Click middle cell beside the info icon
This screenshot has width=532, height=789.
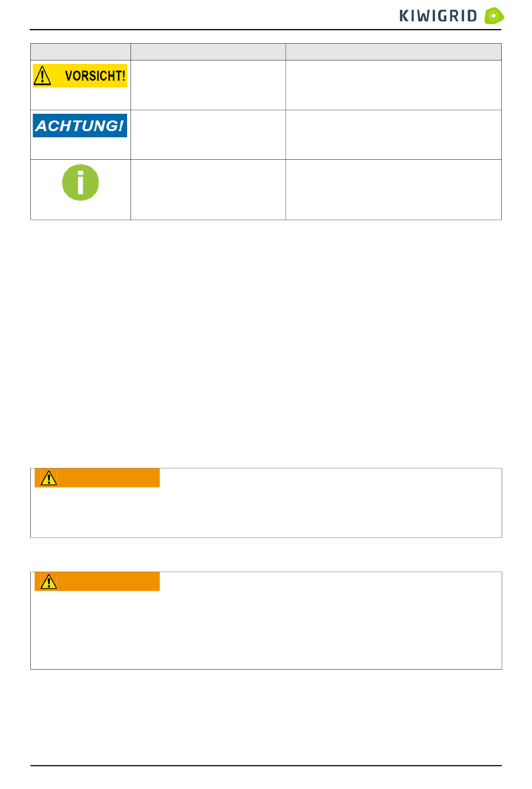click(208, 190)
